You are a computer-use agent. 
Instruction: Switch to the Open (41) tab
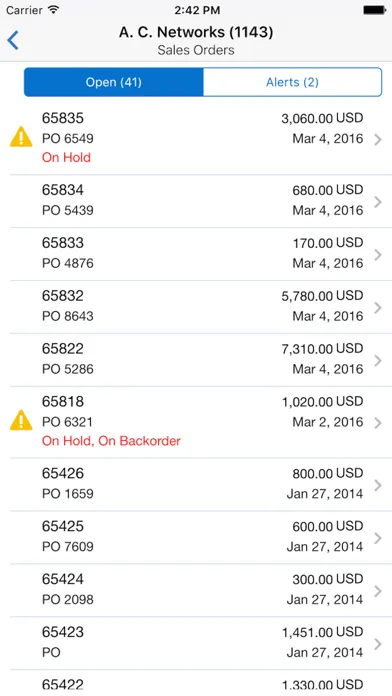click(114, 82)
